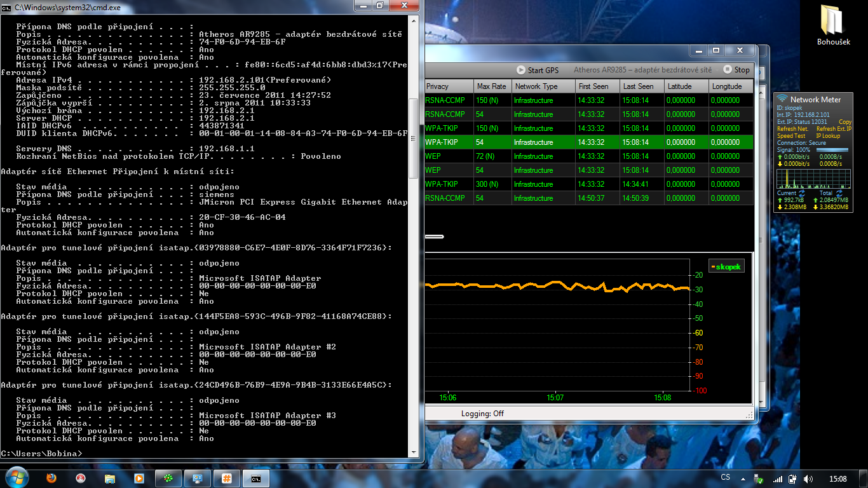Sort networks by Max Rate column
The image size is (868, 488).
pyautogui.click(x=492, y=86)
